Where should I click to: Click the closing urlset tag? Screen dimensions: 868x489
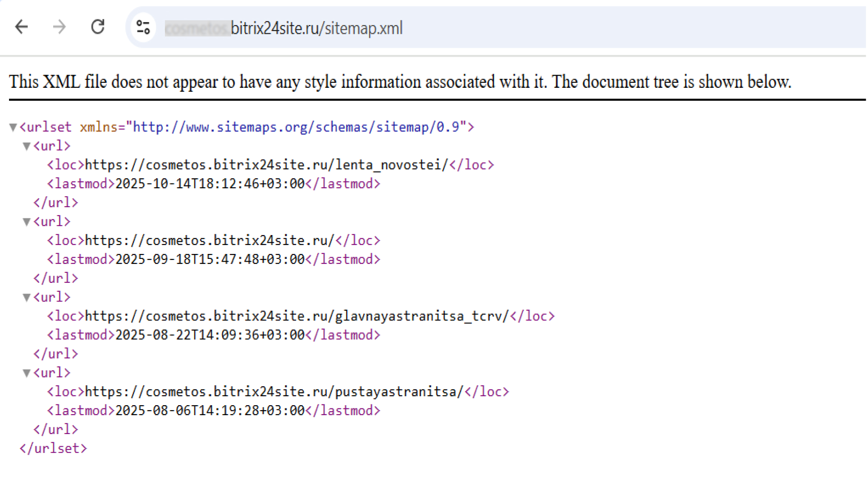[53, 449]
